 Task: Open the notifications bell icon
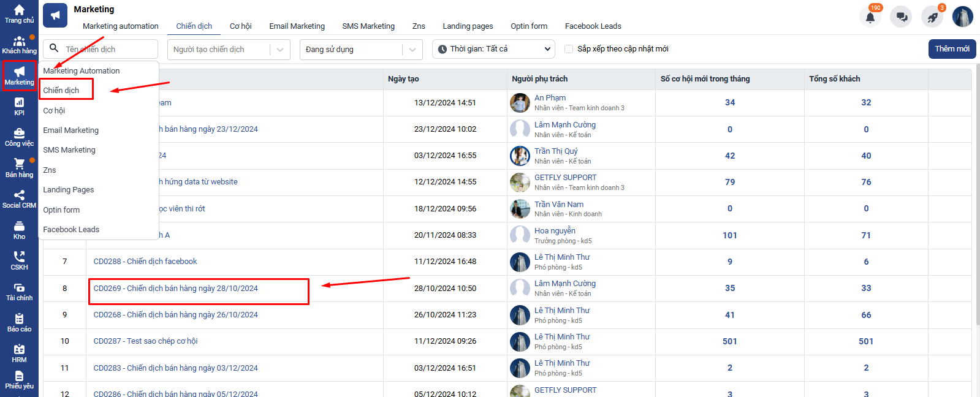click(x=870, y=17)
